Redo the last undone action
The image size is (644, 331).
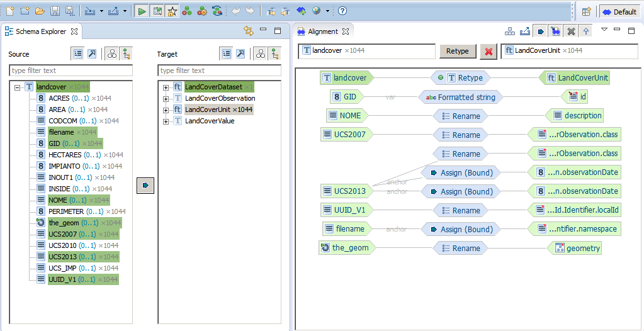(250, 11)
